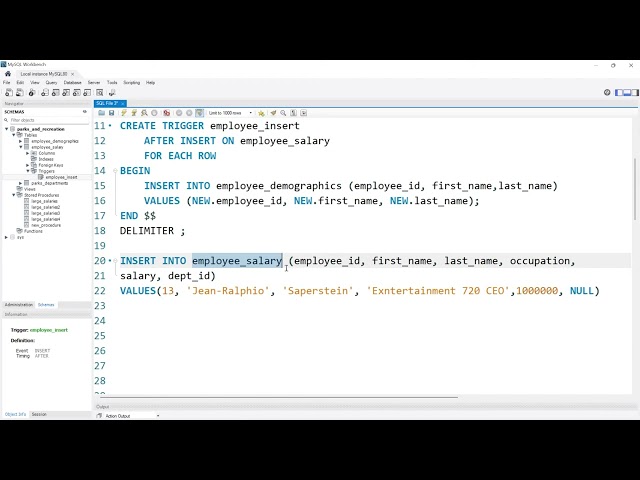The image size is (640, 480).
Task: Open the object inspector icon
Action: tap(32, 93)
